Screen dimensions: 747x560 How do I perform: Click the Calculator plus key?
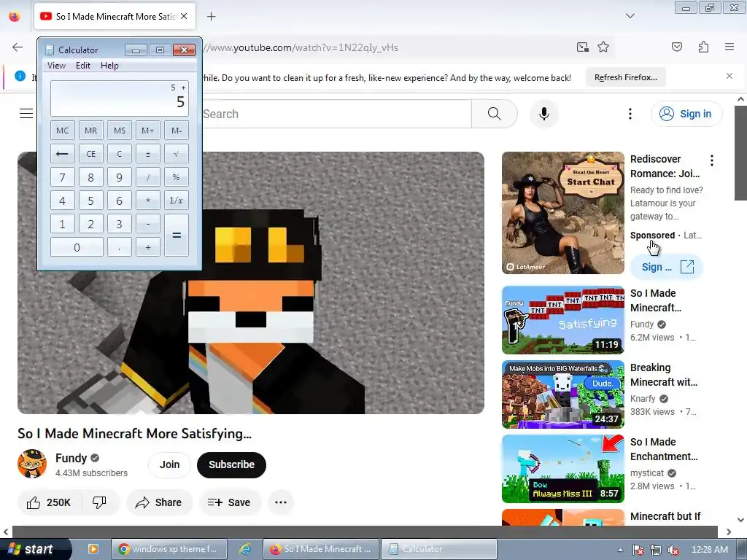147,247
